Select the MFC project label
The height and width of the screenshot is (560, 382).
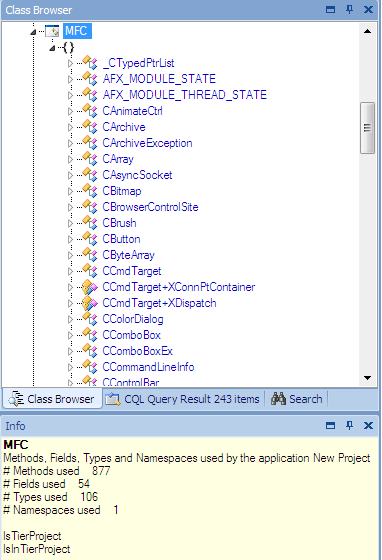coord(76,31)
